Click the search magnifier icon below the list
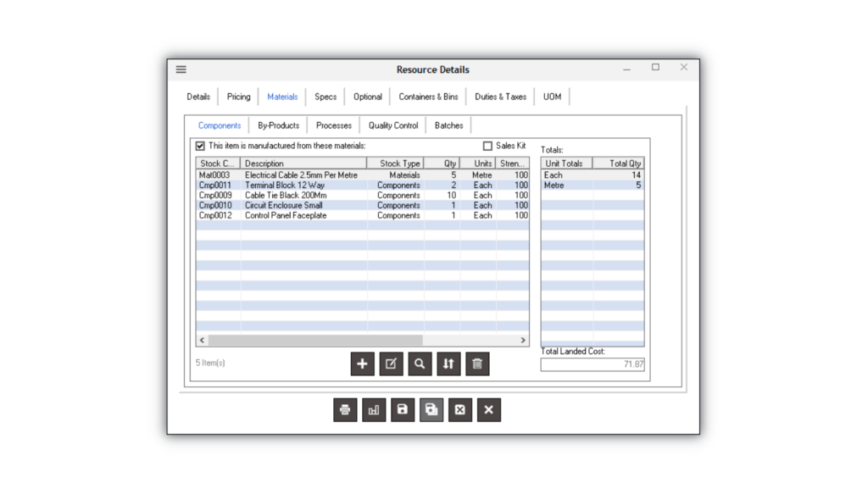The image size is (868, 494). [420, 364]
